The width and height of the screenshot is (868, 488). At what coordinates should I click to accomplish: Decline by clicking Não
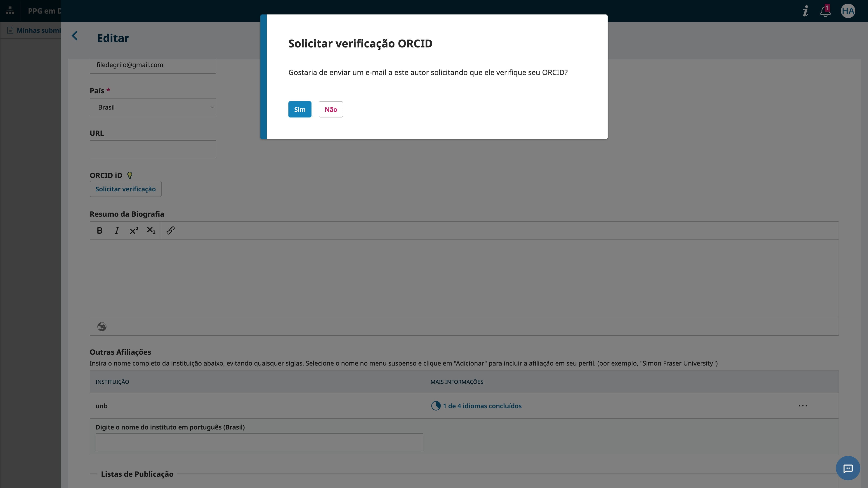(x=330, y=109)
